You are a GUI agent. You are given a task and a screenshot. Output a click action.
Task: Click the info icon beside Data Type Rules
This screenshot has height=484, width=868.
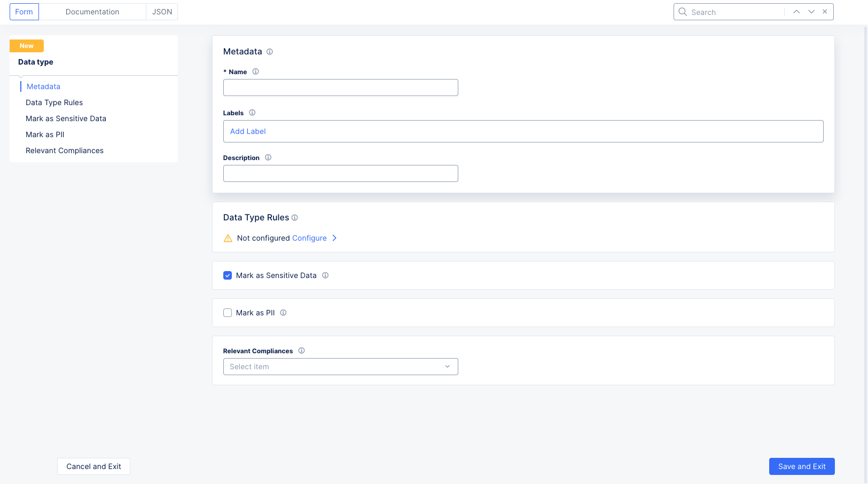click(x=294, y=218)
